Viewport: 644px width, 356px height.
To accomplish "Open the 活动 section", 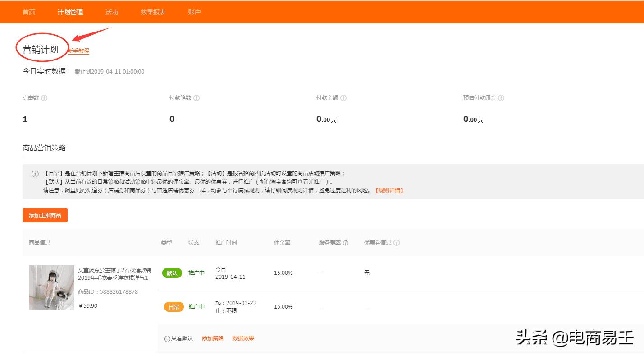I will [111, 12].
